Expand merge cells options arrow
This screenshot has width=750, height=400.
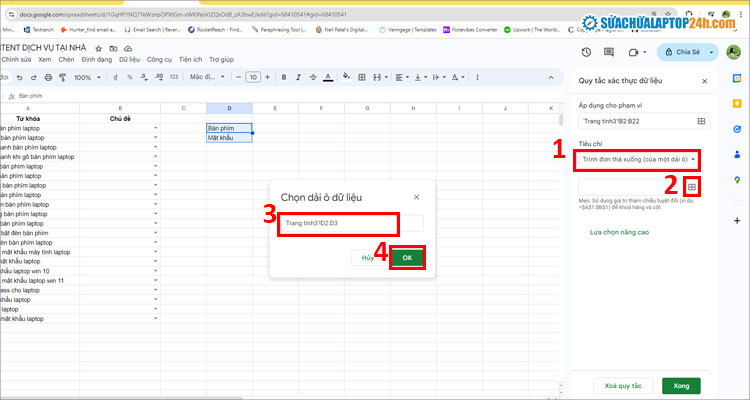(386, 77)
